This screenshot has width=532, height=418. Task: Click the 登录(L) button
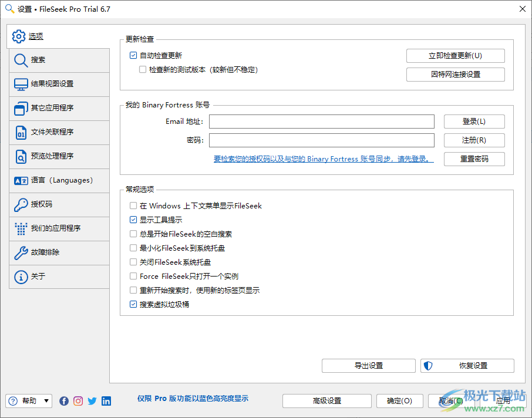(x=474, y=122)
